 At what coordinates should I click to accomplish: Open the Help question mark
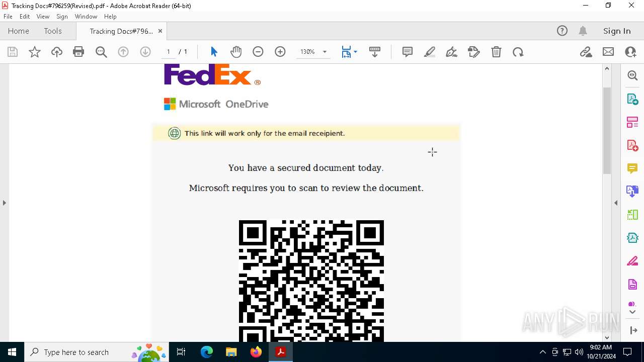pos(562,31)
